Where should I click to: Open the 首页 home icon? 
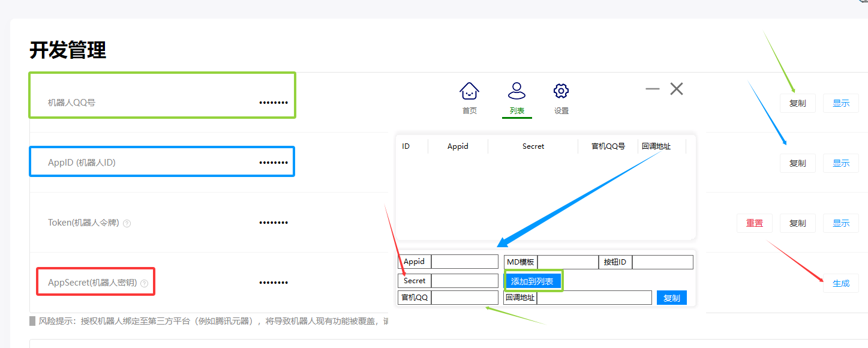tap(469, 92)
